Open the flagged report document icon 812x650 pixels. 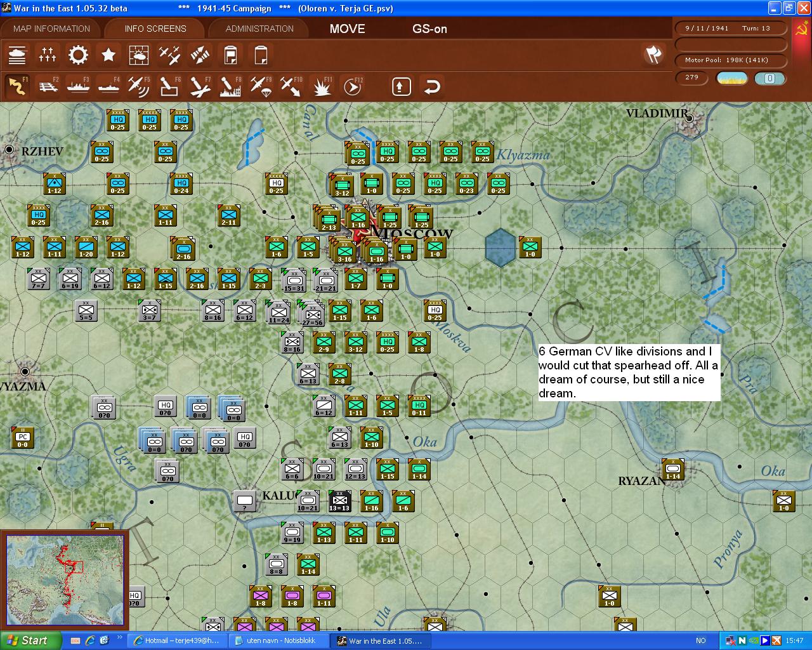(x=230, y=55)
